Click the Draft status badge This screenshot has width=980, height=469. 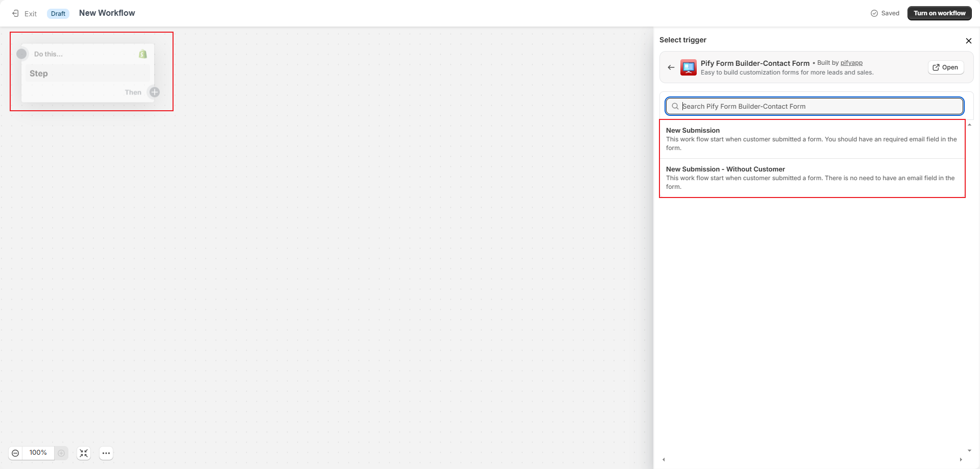coord(58,14)
